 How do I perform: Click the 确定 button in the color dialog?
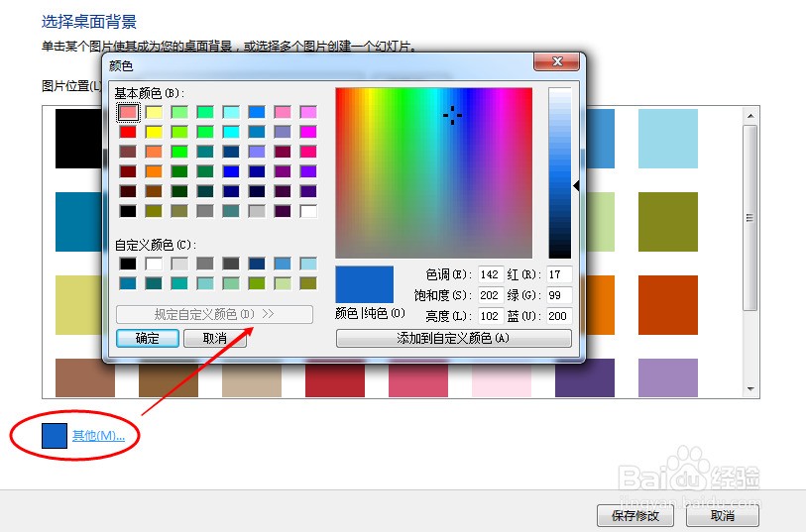click(148, 339)
